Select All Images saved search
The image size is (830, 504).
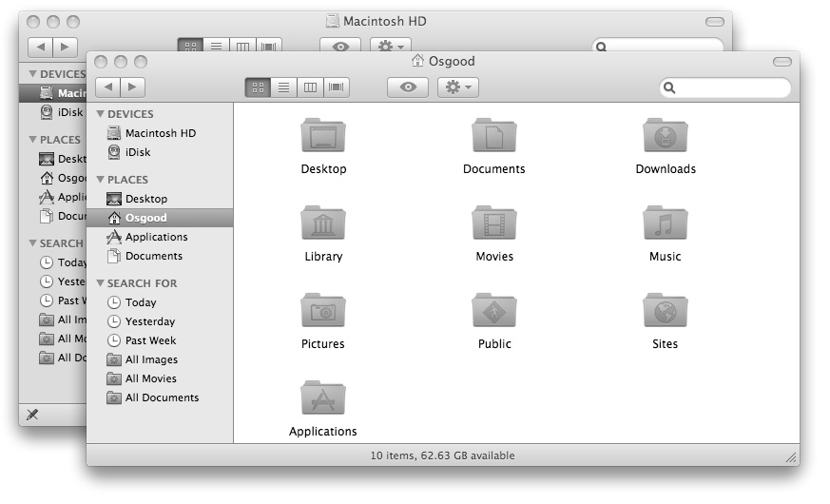point(151,359)
